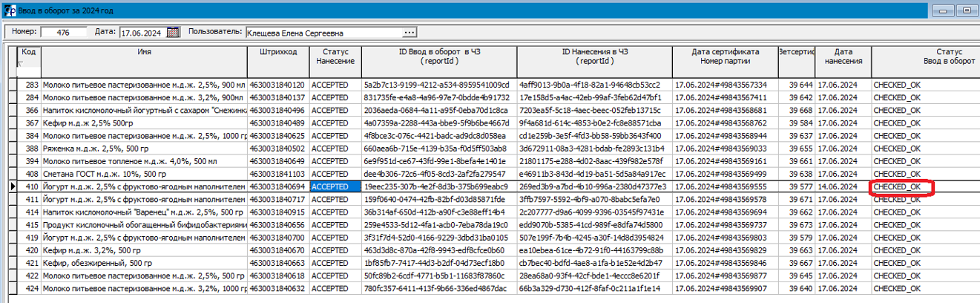This screenshot has width=980, height=303.
Task: Sort by the Имя column header
Action: click(144, 52)
